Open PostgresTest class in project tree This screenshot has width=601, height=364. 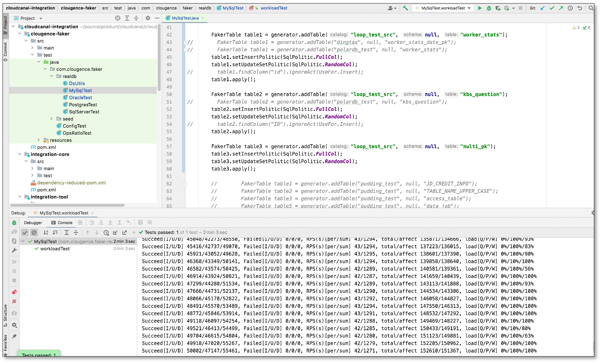[x=83, y=105]
